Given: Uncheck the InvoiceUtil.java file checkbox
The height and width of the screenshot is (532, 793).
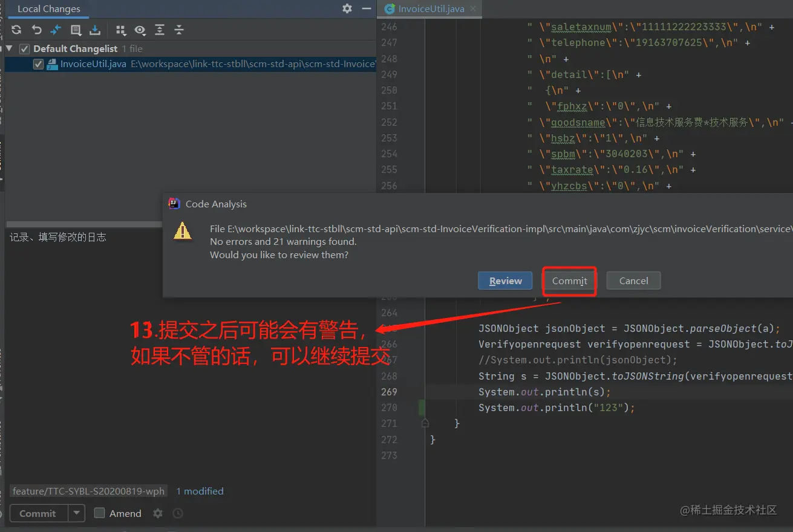Looking at the screenshot, I should coord(38,64).
